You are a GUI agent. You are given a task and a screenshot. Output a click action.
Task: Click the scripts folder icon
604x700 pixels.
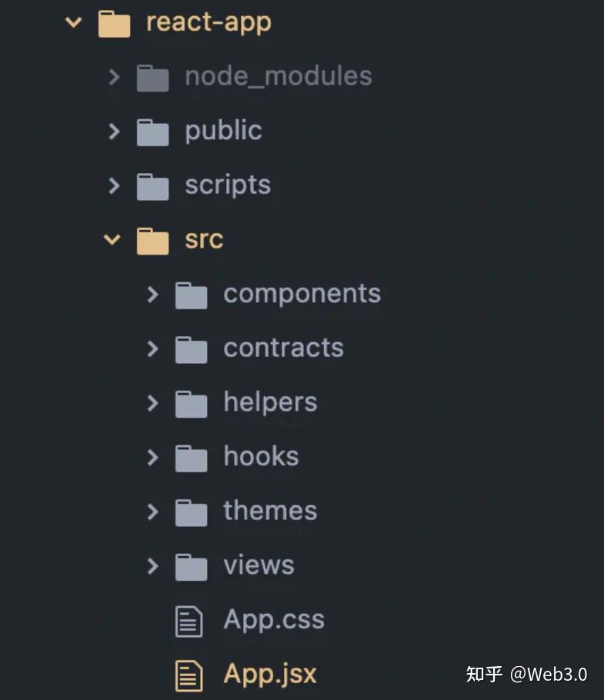tap(152, 185)
